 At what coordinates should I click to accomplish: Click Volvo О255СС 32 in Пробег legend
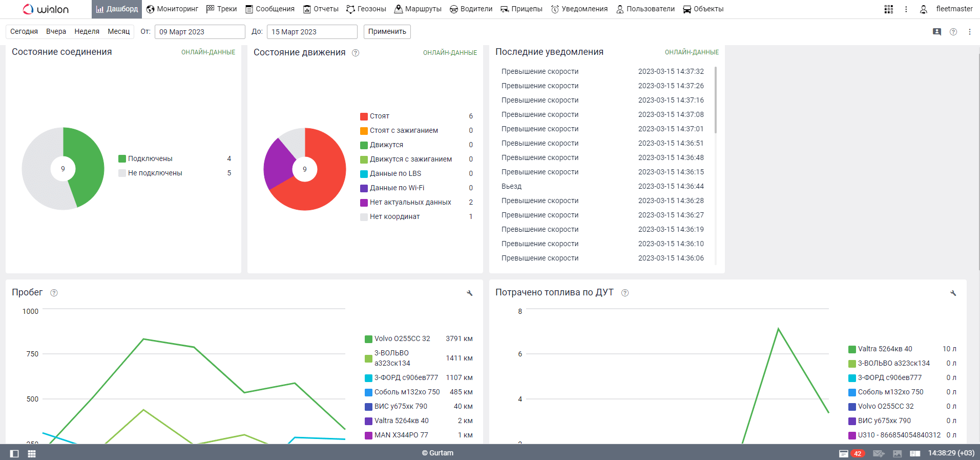402,339
